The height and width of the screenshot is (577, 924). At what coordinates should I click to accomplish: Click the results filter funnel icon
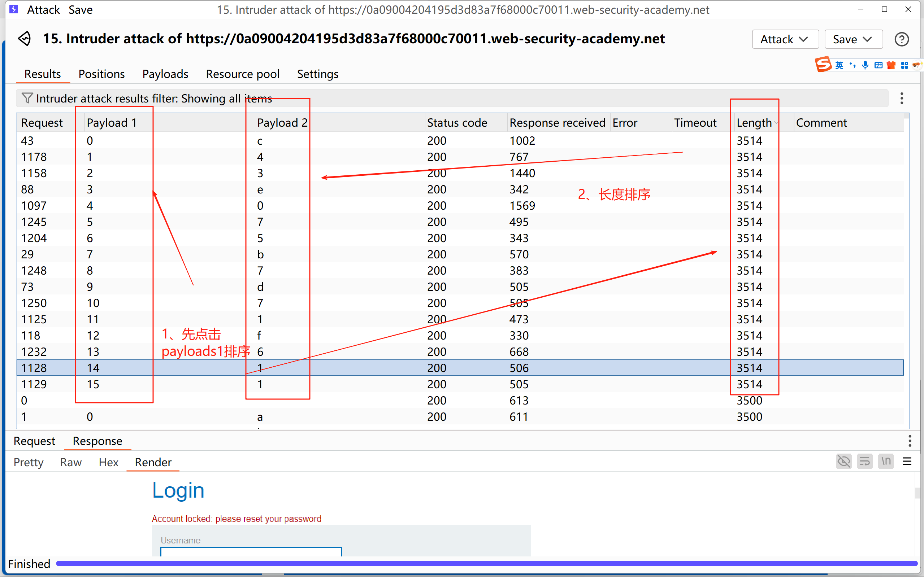pyautogui.click(x=27, y=98)
